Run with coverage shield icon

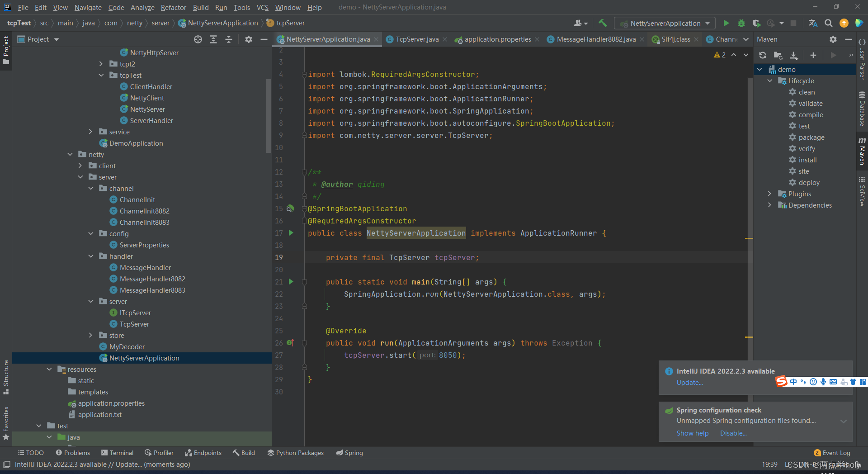[756, 23]
